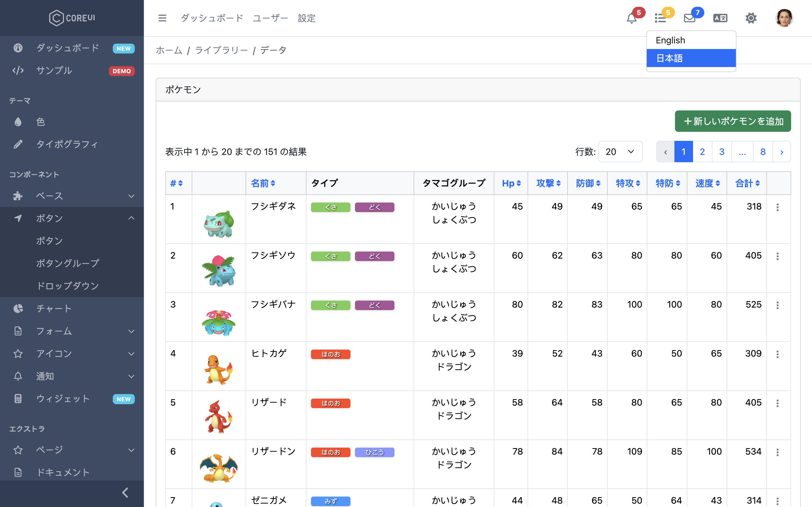Go to page 2 in pagination

(x=702, y=152)
